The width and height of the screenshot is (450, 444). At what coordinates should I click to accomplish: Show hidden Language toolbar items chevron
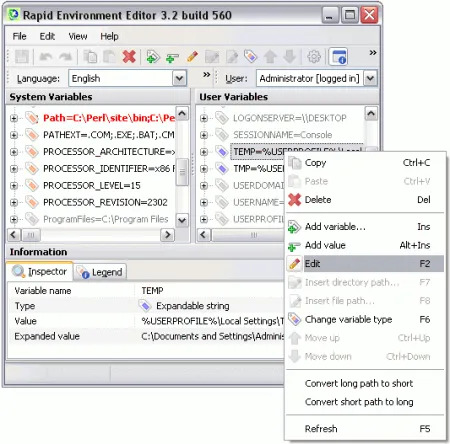[207, 75]
